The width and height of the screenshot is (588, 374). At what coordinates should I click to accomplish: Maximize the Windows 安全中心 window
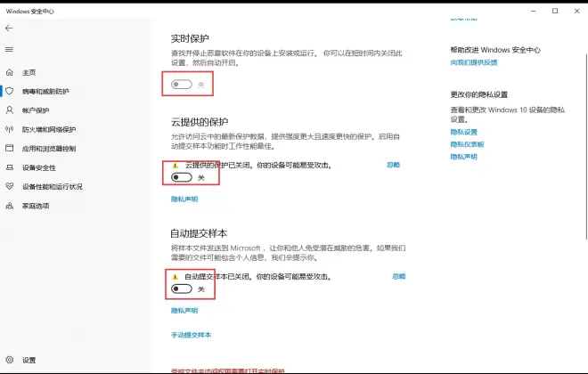coord(555,12)
